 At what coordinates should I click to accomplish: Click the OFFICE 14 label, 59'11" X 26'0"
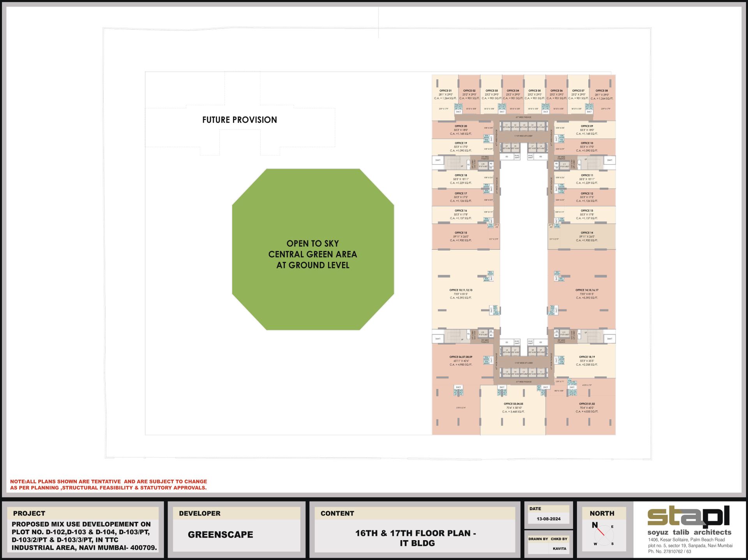[x=587, y=233]
